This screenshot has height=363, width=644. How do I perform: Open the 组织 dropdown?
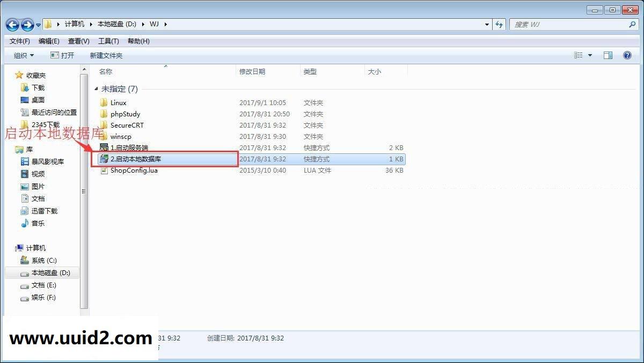23,55
